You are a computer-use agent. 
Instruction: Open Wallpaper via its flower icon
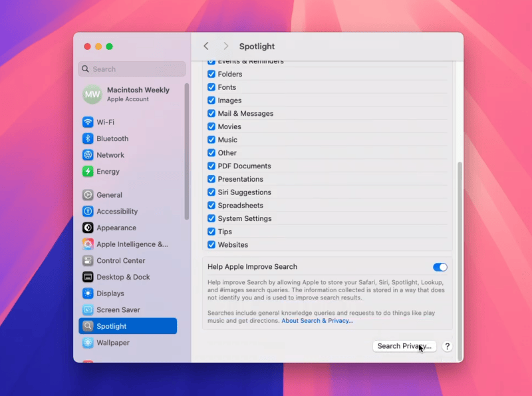(88, 343)
